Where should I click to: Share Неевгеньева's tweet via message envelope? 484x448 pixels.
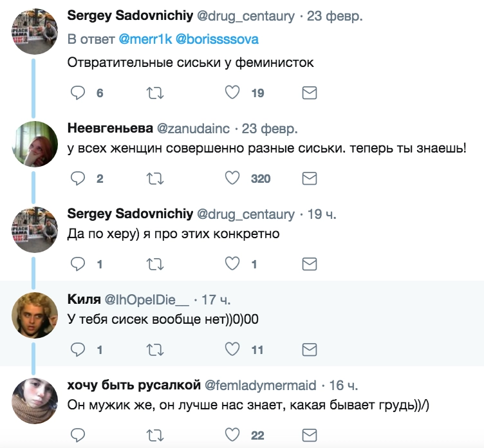point(310,178)
